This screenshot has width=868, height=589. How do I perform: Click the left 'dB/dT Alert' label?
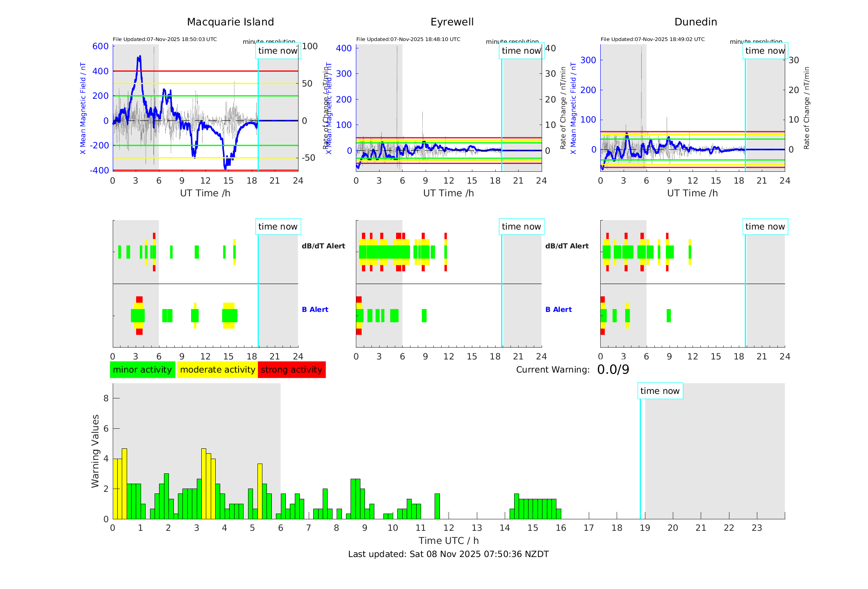[323, 246]
